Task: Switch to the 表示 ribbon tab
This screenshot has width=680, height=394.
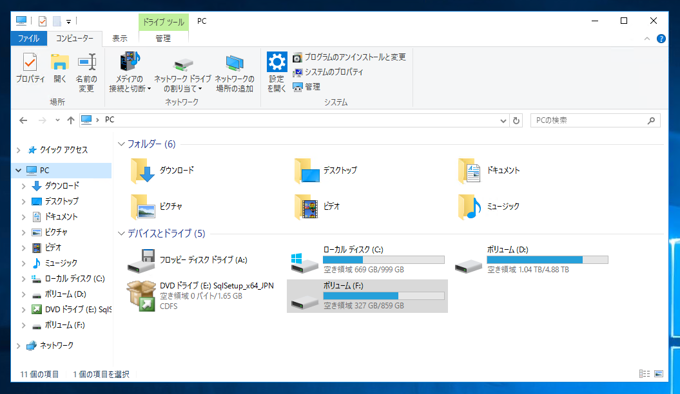Action: [120, 39]
